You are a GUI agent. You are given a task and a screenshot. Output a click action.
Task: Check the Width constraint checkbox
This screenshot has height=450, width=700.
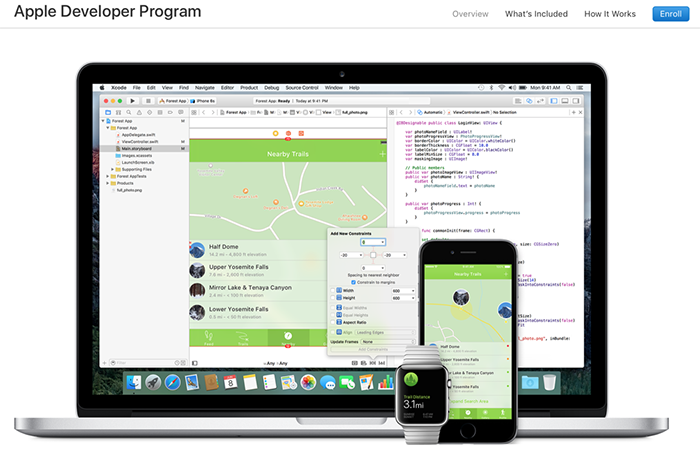(x=333, y=291)
